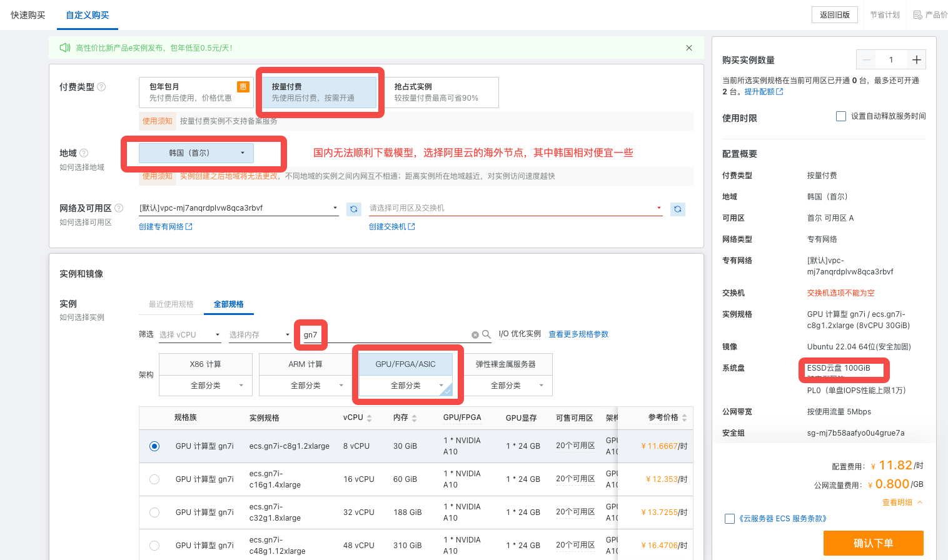Click the announcement speaker icon
This screenshot has width=948, height=560.
[65, 47]
